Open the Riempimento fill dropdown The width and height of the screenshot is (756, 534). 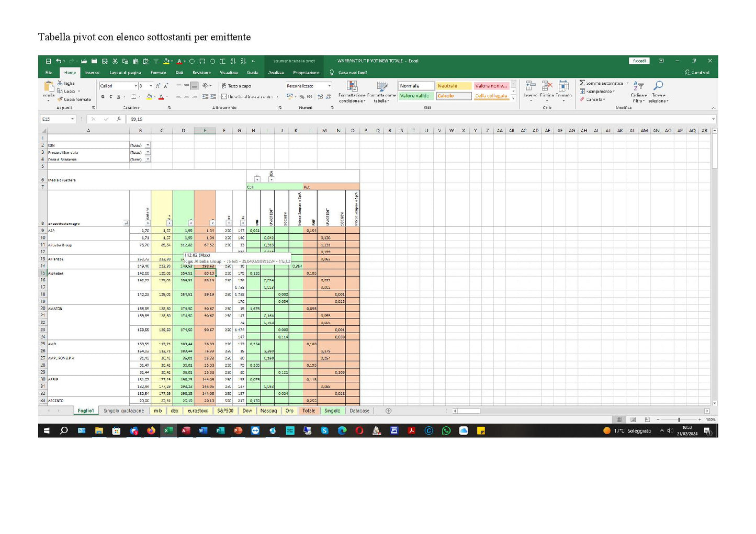pyautogui.click(x=597, y=92)
